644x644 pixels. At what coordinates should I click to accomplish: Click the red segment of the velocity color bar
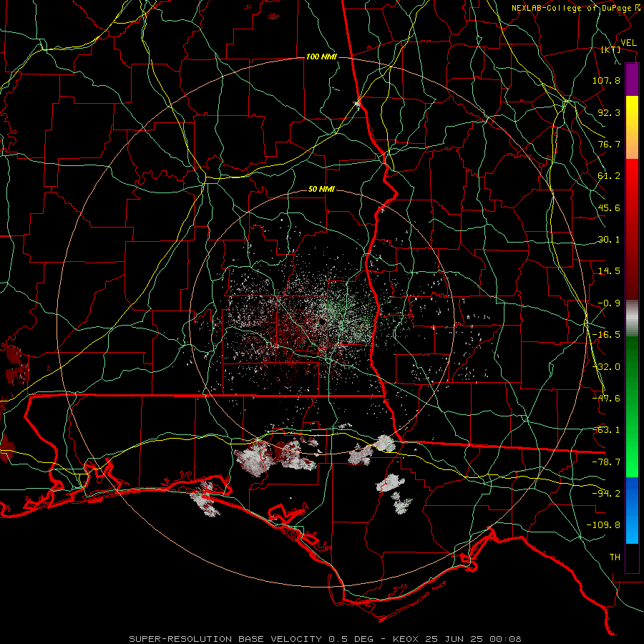tap(632, 229)
